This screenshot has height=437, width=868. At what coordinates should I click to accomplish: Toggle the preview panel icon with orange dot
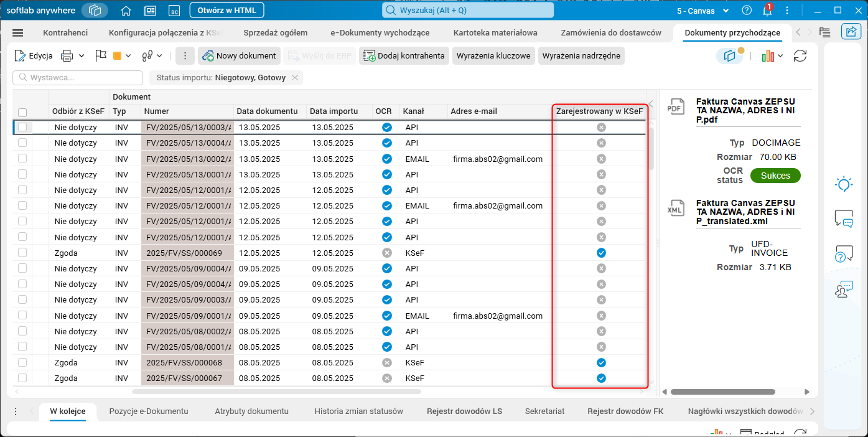coord(730,55)
